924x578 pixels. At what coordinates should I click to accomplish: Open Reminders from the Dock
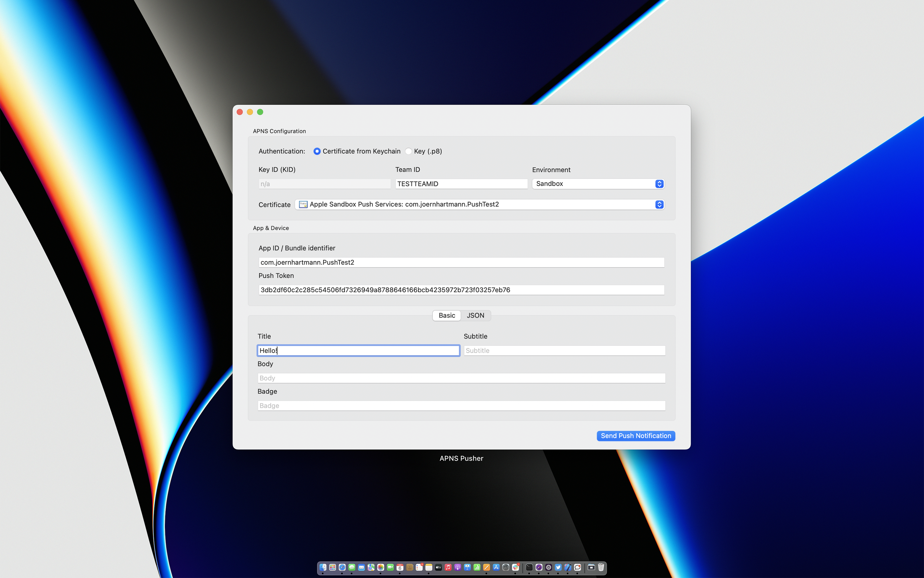tap(419, 567)
